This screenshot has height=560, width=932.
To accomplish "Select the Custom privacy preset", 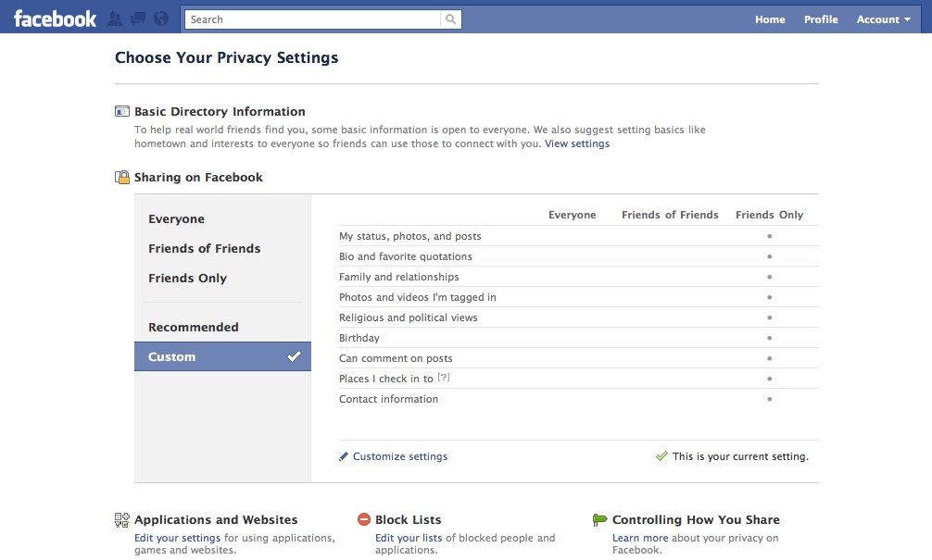I will pos(222,356).
